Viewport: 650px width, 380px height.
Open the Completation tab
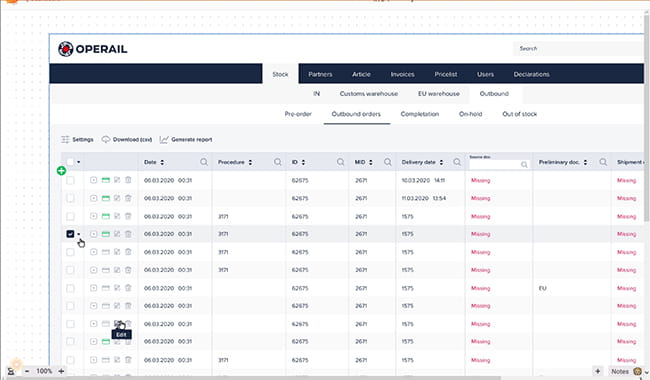[x=420, y=114]
